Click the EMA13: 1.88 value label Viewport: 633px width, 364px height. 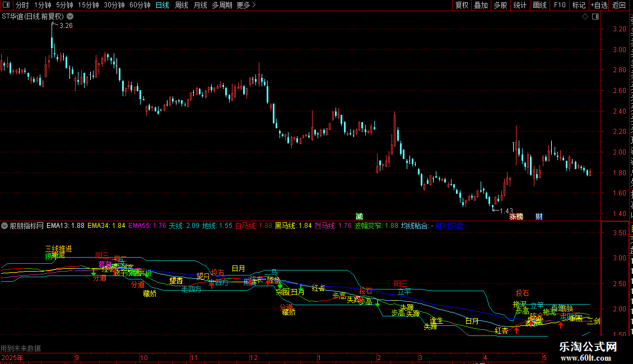point(66,226)
